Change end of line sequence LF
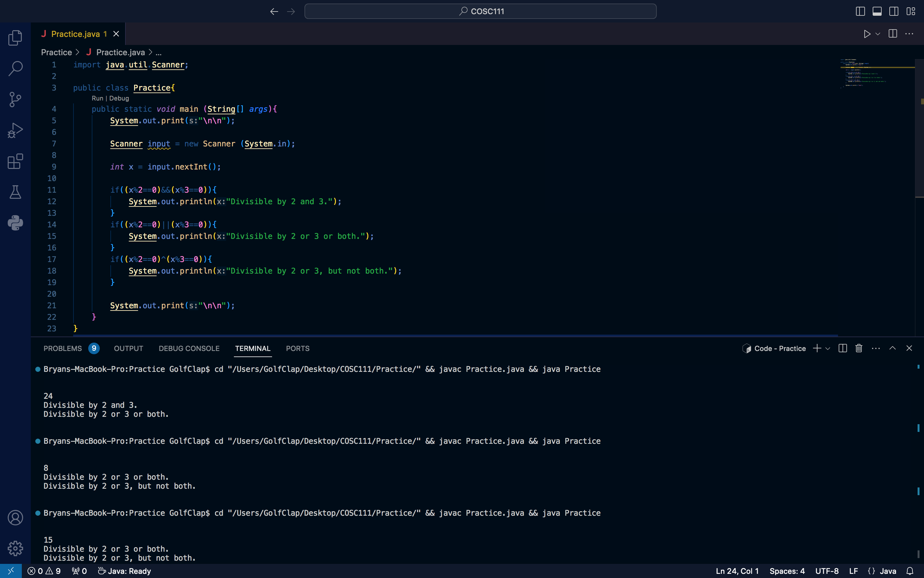 click(853, 571)
